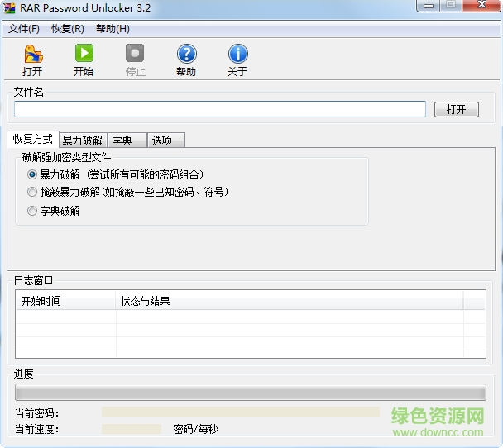Click the 打开 button beside file name field

(456, 109)
